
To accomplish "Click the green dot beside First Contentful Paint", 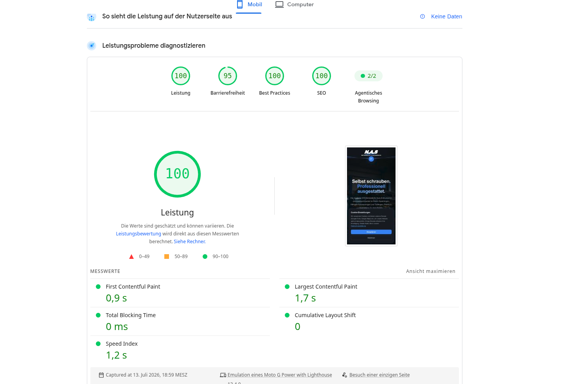I will (x=98, y=287).
